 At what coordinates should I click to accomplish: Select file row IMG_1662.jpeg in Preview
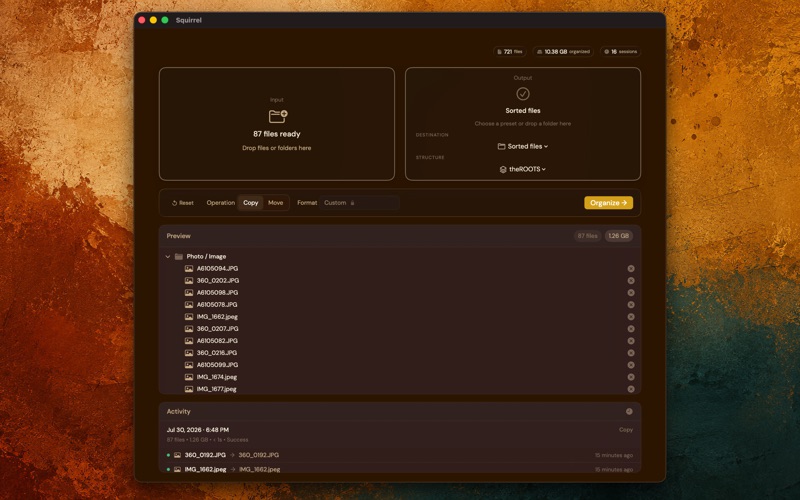(x=399, y=317)
